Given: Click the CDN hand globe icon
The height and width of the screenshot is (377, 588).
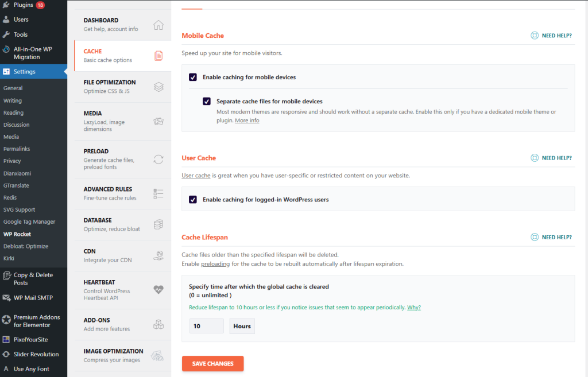Looking at the screenshot, I should [158, 256].
